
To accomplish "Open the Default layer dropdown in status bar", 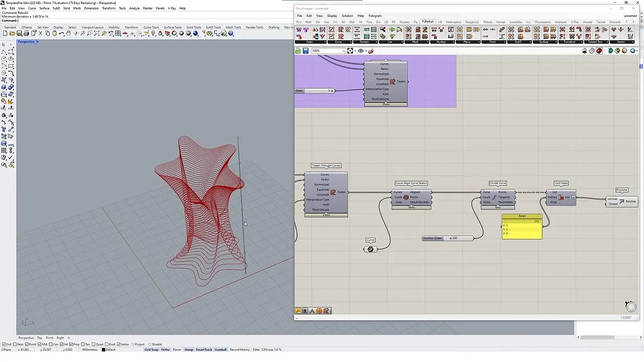I will coord(110,349).
